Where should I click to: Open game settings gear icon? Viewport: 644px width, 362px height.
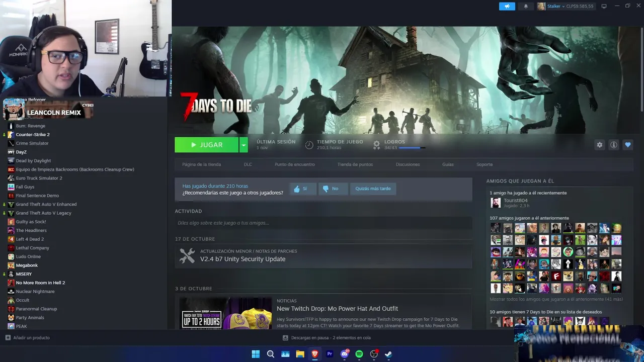(x=599, y=145)
